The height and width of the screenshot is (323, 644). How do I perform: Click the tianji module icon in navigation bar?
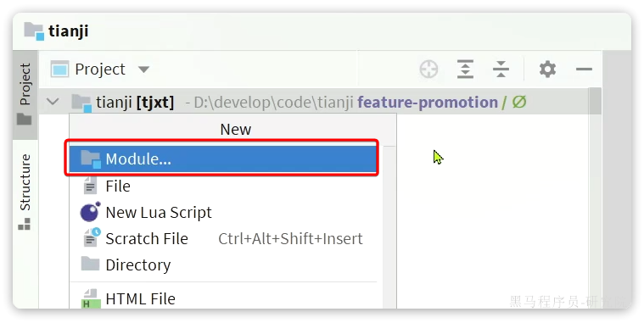tap(34, 31)
